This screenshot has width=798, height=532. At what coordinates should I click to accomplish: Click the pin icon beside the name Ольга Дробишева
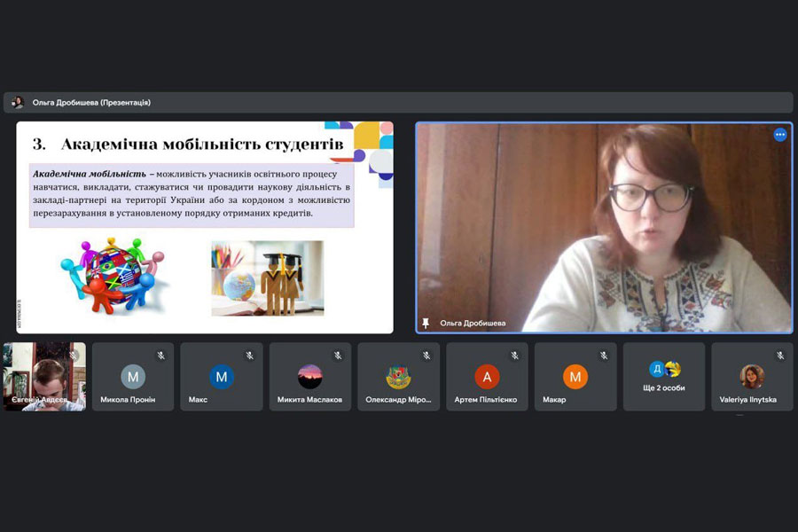click(x=426, y=323)
